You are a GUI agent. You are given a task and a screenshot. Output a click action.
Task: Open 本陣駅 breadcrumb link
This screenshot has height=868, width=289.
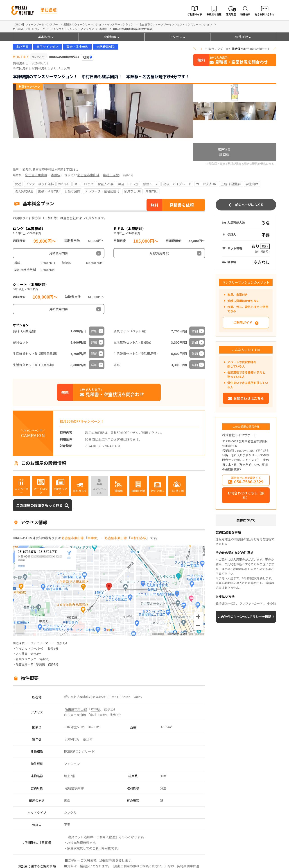[103, 29]
